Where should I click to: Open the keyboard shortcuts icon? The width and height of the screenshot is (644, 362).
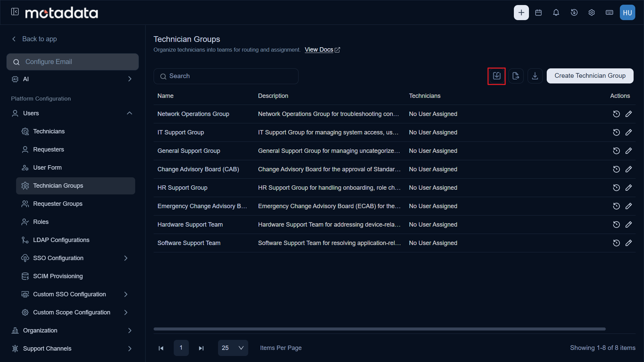pyautogui.click(x=609, y=13)
